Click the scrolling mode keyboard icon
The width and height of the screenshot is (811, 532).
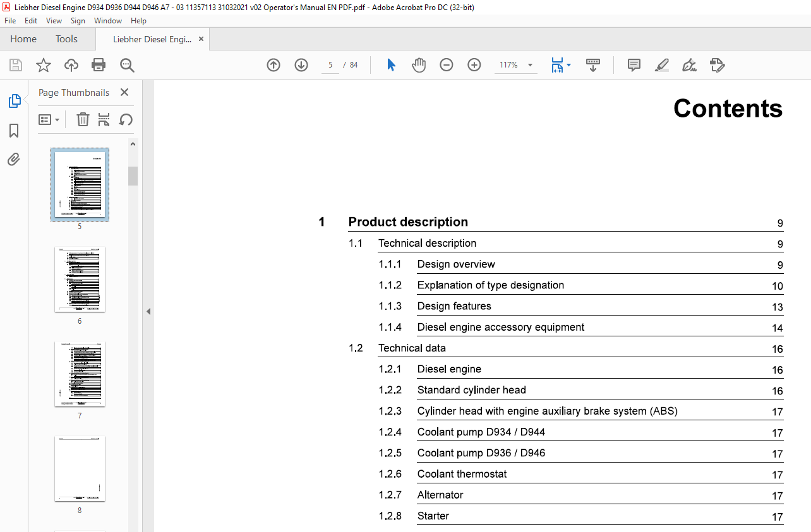click(x=593, y=65)
